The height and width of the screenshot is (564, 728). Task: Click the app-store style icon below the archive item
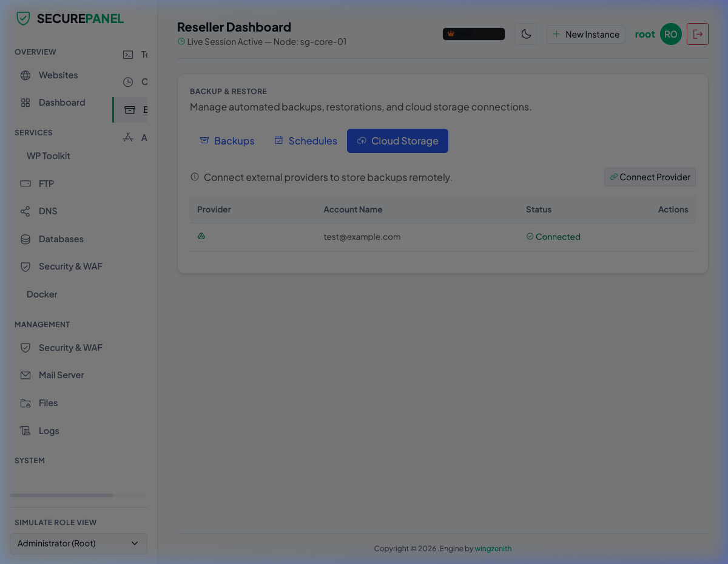coord(128,137)
